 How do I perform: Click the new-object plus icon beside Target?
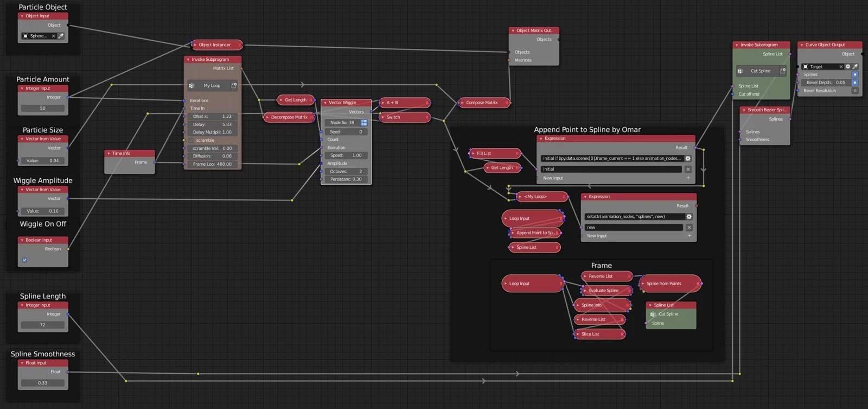point(848,66)
